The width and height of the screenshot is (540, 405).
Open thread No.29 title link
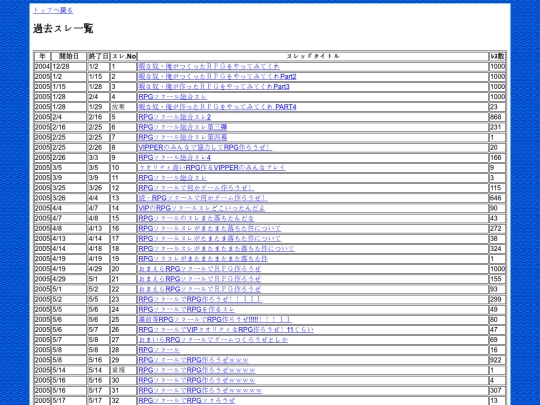click(x=193, y=360)
